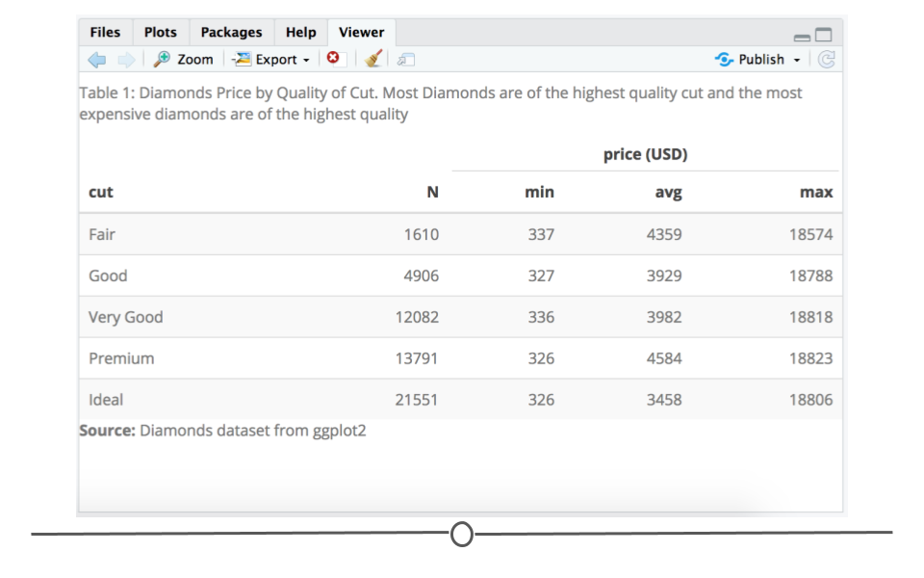Click the 'Source: Diamonds dataset from ggplot2' footnote
Screen dimensions: 924x578
[x=222, y=432]
